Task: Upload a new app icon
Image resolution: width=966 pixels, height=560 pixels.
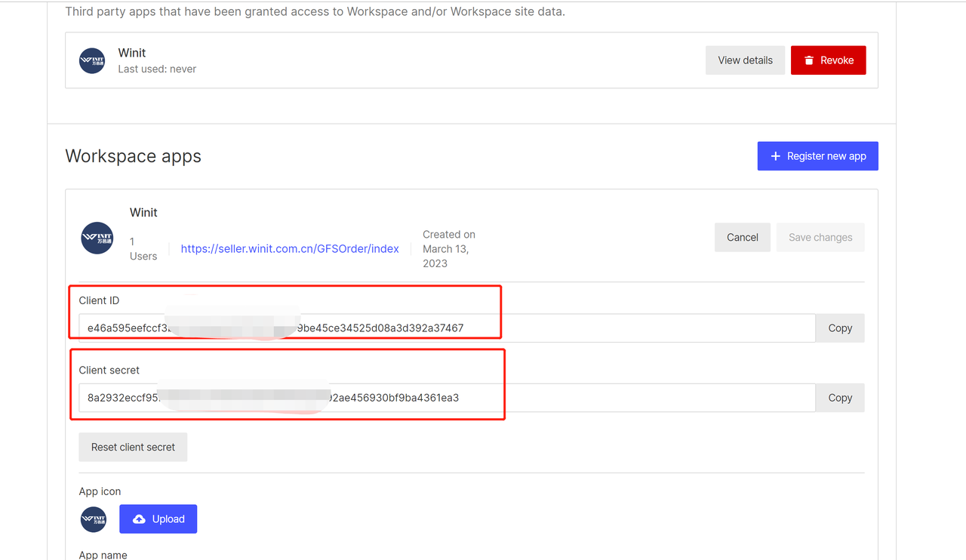Action: pos(158,519)
